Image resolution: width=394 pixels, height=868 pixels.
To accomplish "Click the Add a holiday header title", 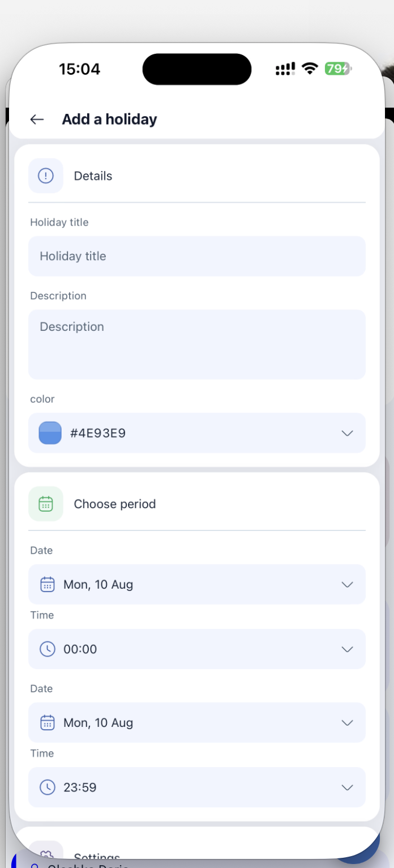I will (109, 119).
